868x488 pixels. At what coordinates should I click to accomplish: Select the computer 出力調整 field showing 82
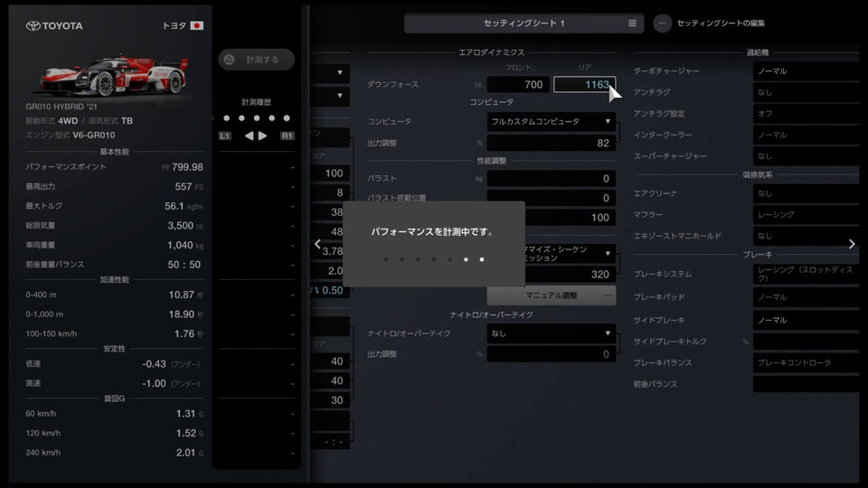(x=552, y=144)
